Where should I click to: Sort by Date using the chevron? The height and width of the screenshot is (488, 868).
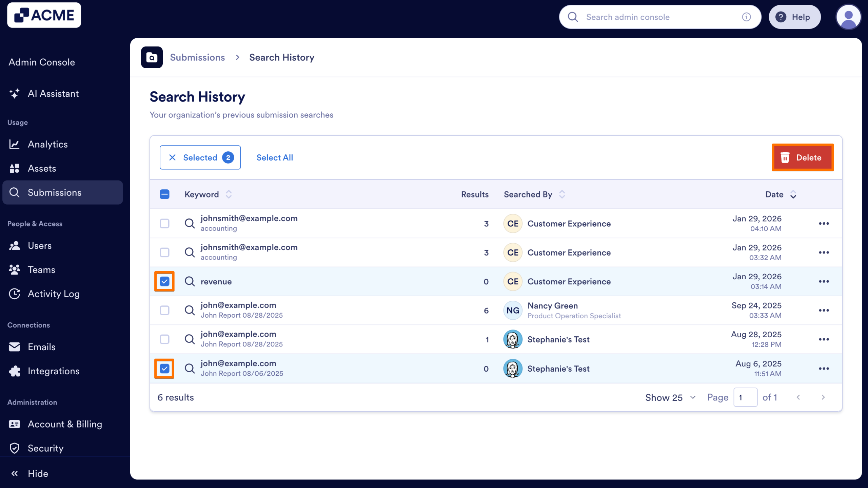point(793,194)
